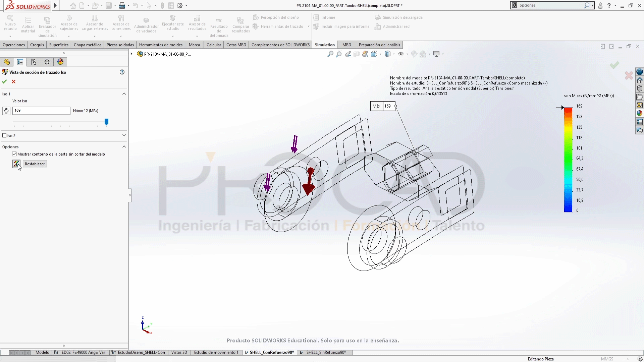This screenshot has height=362, width=644.
Task: Open the File Explorer icon in task pane
Action: 640,97
